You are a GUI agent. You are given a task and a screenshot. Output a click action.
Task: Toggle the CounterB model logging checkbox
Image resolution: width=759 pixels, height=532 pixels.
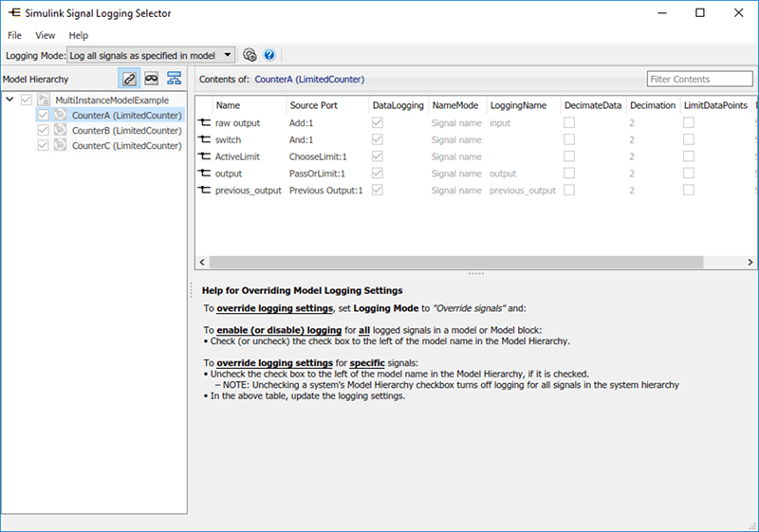(44, 130)
